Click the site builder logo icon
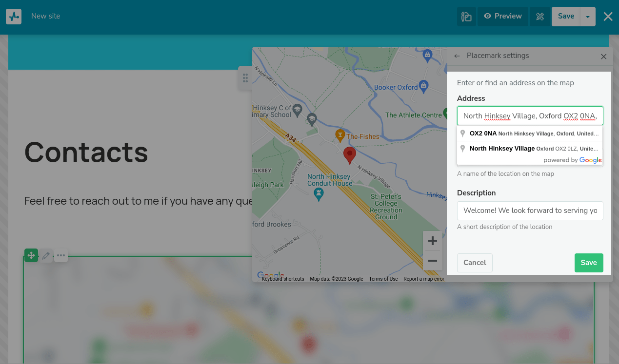This screenshot has height=364, width=619. (14, 16)
